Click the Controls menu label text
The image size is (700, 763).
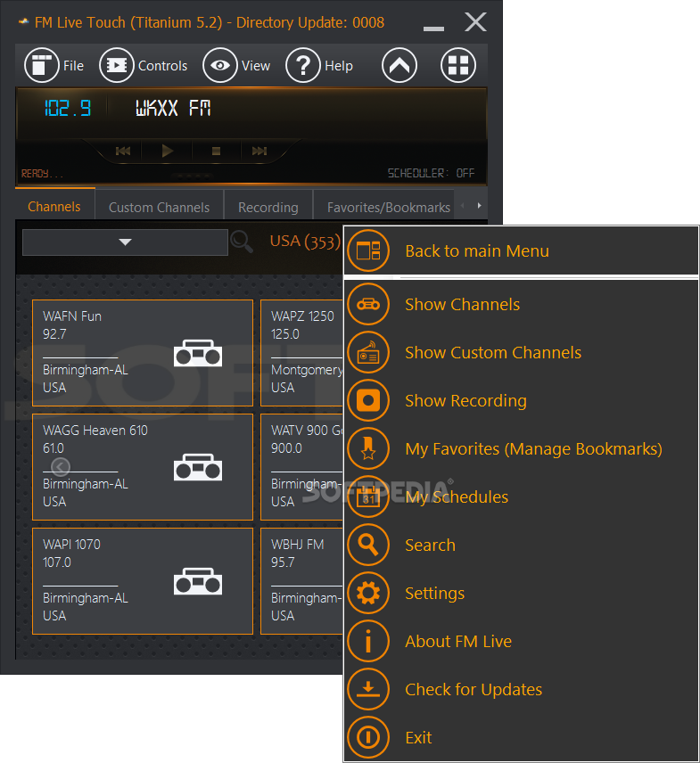[162, 66]
